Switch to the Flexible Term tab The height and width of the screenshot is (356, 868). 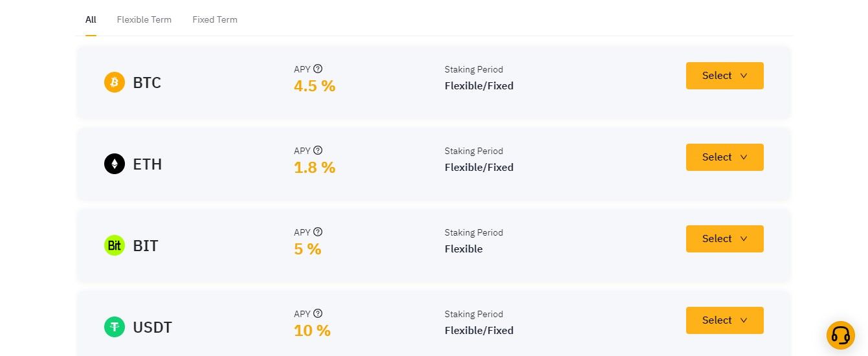[x=144, y=19]
